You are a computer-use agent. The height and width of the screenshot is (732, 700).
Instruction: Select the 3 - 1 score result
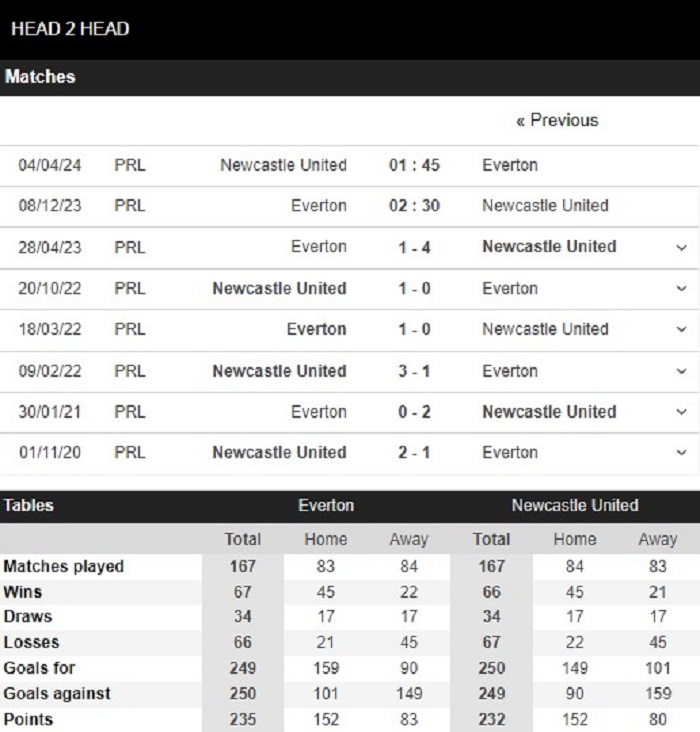[x=414, y=371]
